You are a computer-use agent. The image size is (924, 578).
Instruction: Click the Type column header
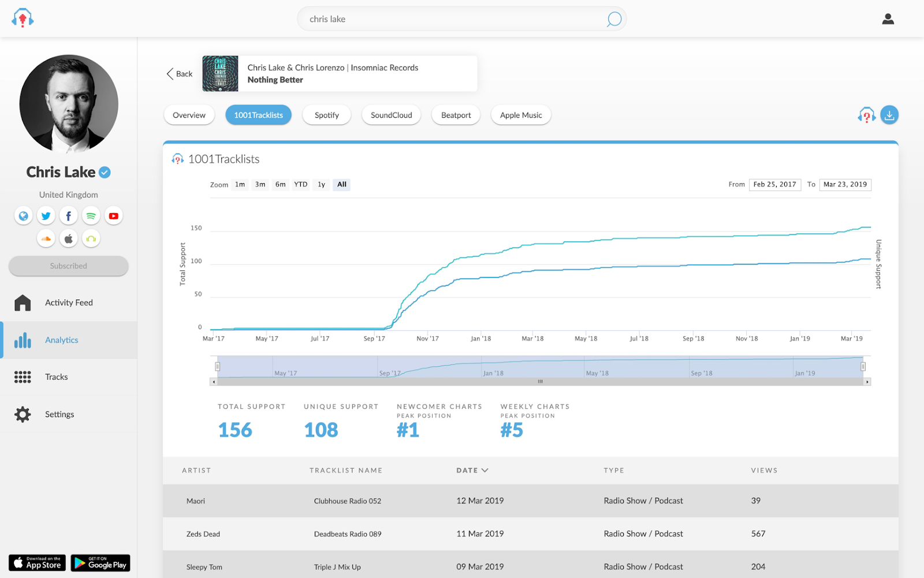(614, 471)
